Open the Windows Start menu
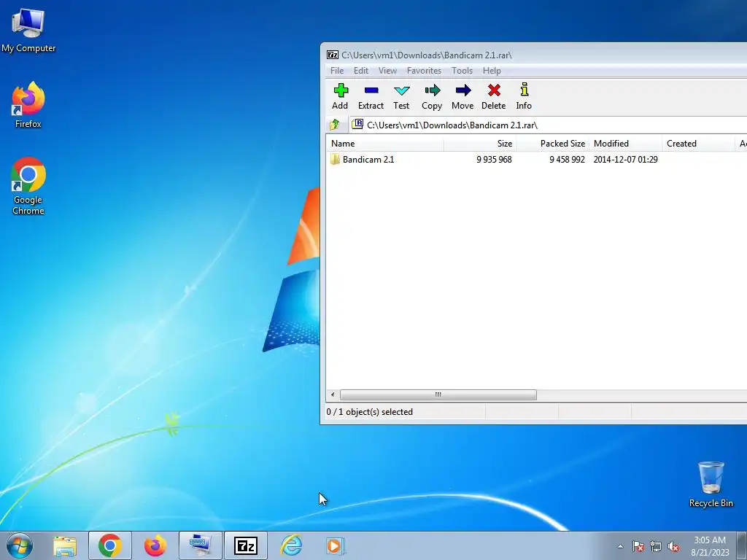747x560 pixels. (x=20, y=545)
